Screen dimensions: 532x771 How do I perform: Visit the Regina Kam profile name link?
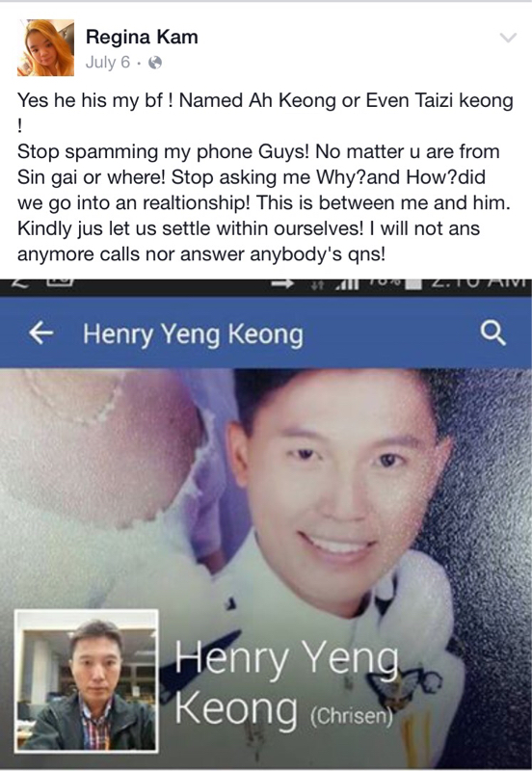point(142,37)
